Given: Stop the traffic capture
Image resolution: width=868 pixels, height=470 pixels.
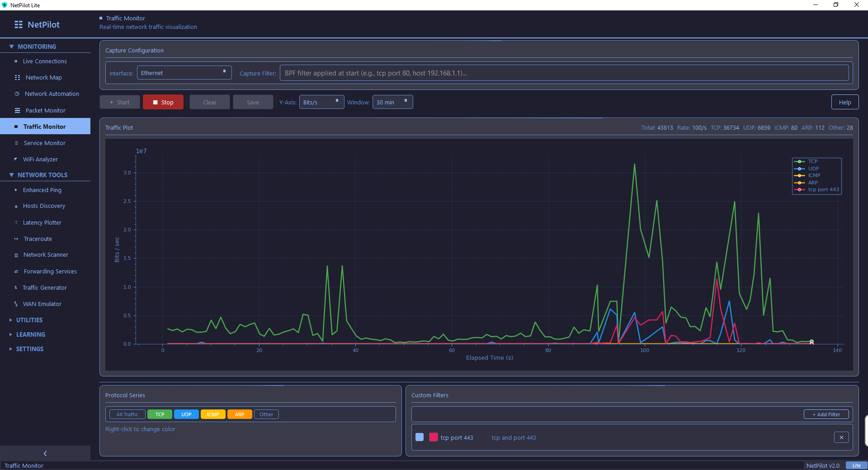Looking at the screenshot, I should (163, 102).
